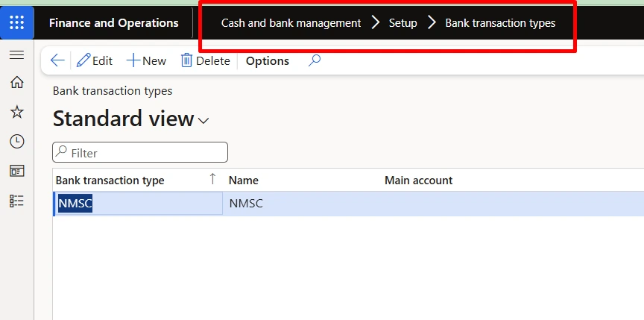Image resolution: width=644 pixels, height=320 pixels.
Task: Click the ascending sort arrow indicator
Action: click(x=212, y=179)
